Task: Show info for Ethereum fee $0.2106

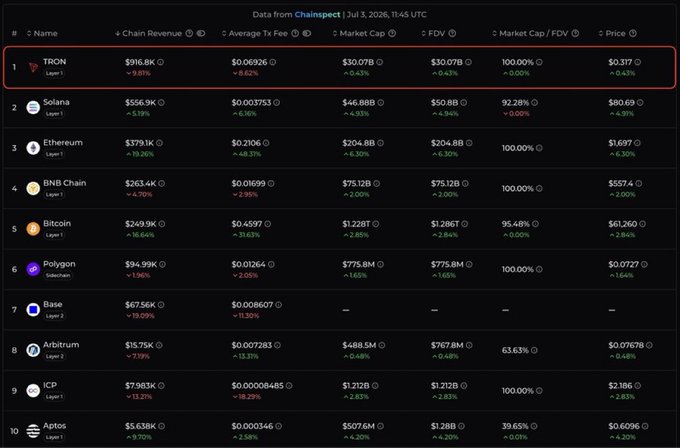Action: point(266,143)
